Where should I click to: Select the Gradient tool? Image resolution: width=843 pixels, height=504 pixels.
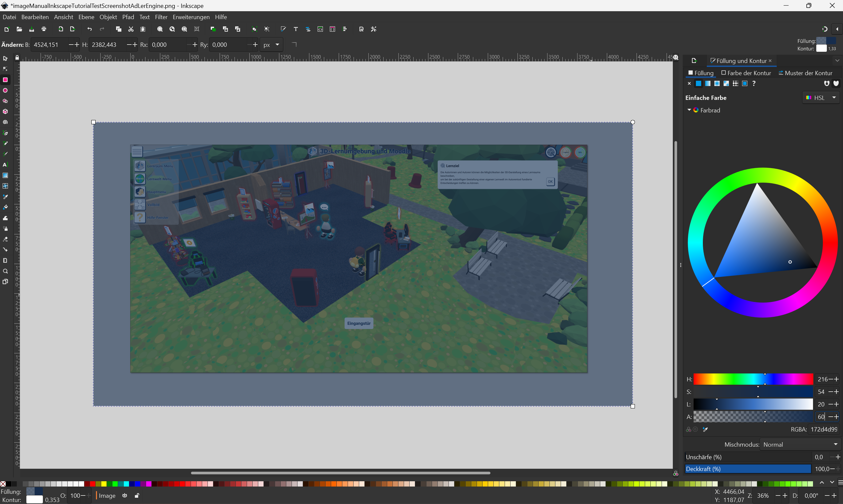click(x=5, y=175)
